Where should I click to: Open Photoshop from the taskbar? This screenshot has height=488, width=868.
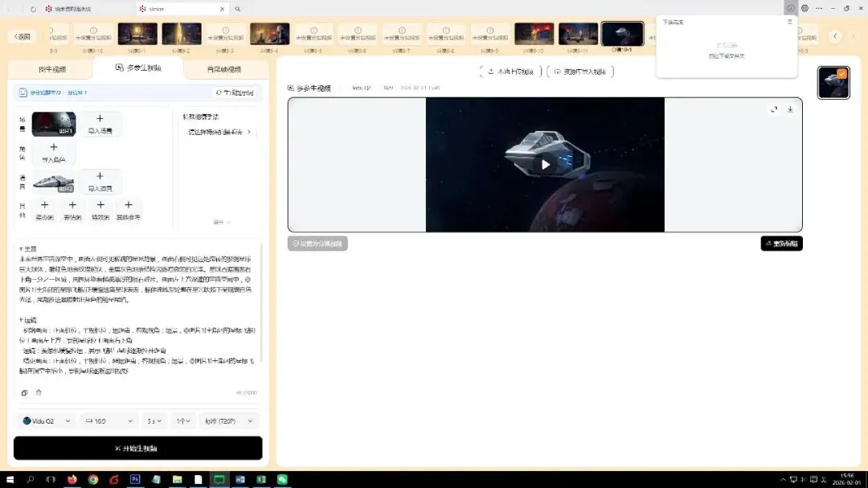[x=135, y=480]
